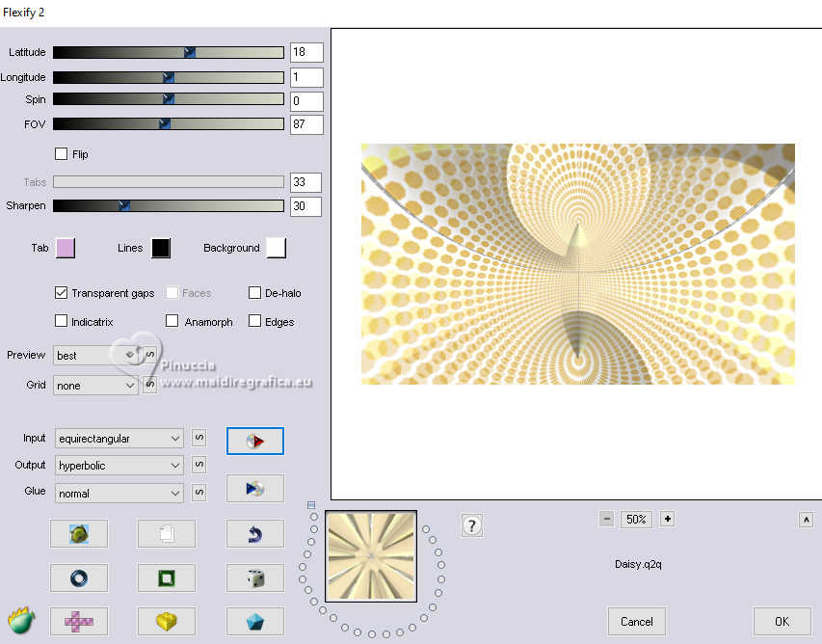This screenshot has height=644, width=822.
Task: Click the green square frame button
Action: (167, 577)
